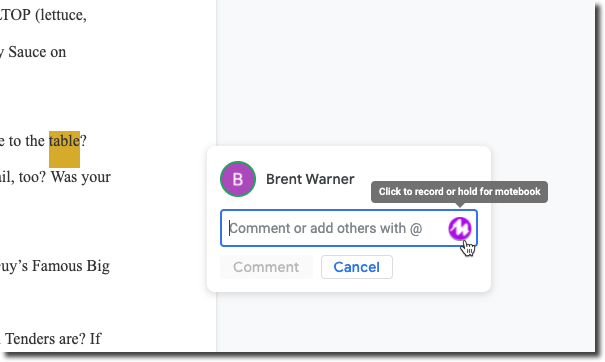Click the blue Cancel button
605x362 pixels.
point(357,267)
